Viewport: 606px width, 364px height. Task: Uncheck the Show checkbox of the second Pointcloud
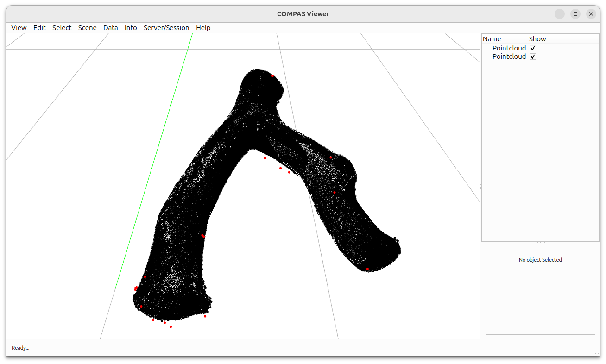[532, 56]
